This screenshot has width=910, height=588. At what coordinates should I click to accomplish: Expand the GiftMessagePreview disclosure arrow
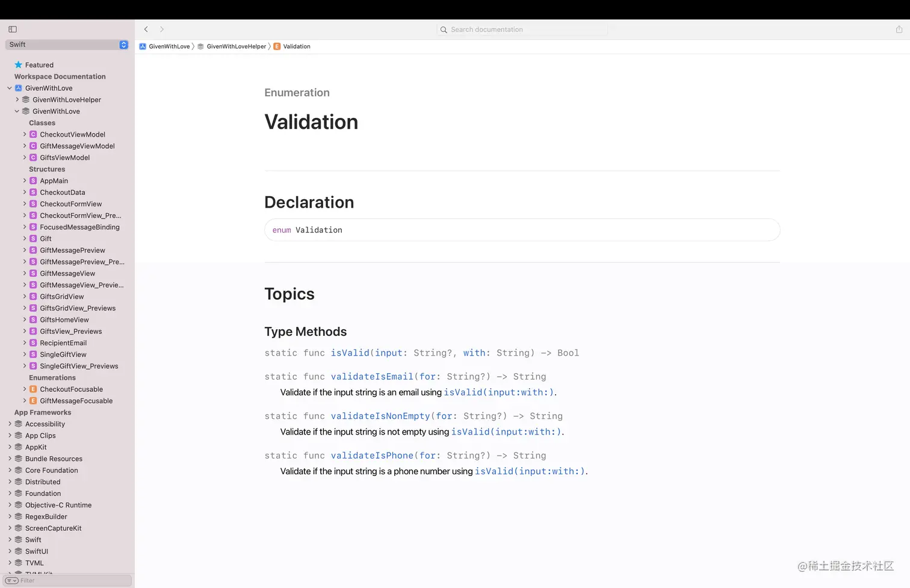click(25, 250)
